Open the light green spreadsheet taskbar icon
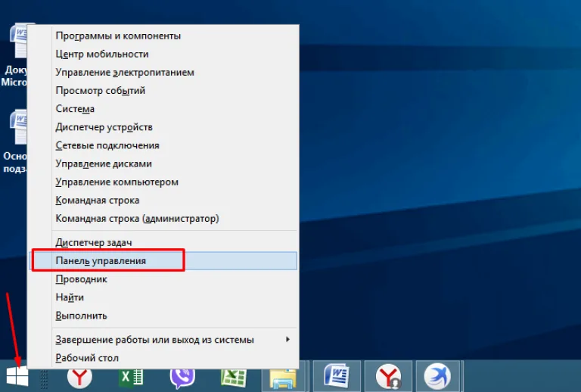 234,377
